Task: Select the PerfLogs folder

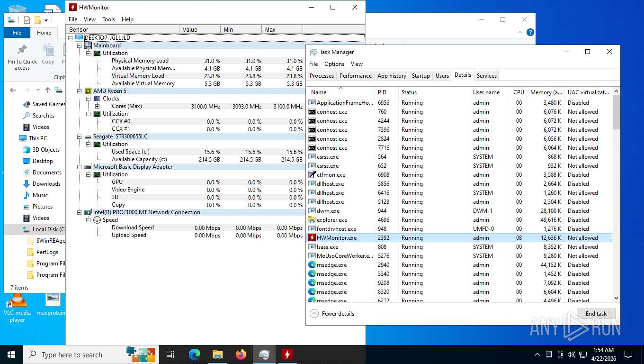Action: click(x=47, y=252)
